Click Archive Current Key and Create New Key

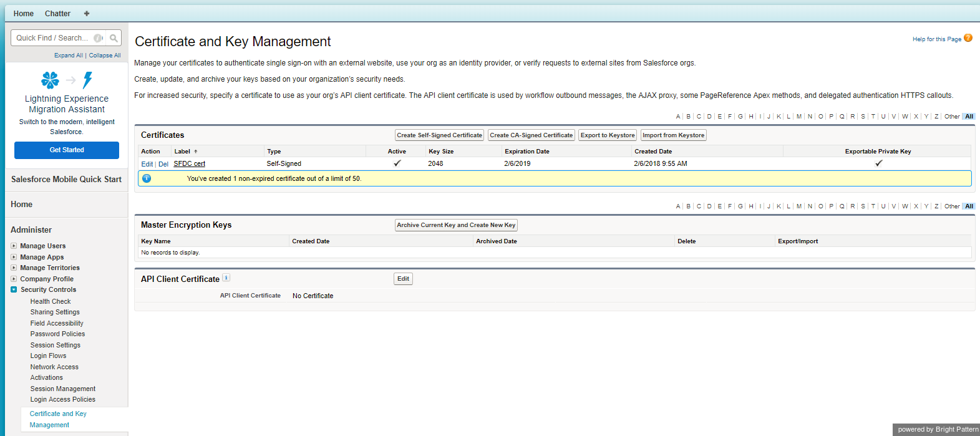click(x=456, y=225)
